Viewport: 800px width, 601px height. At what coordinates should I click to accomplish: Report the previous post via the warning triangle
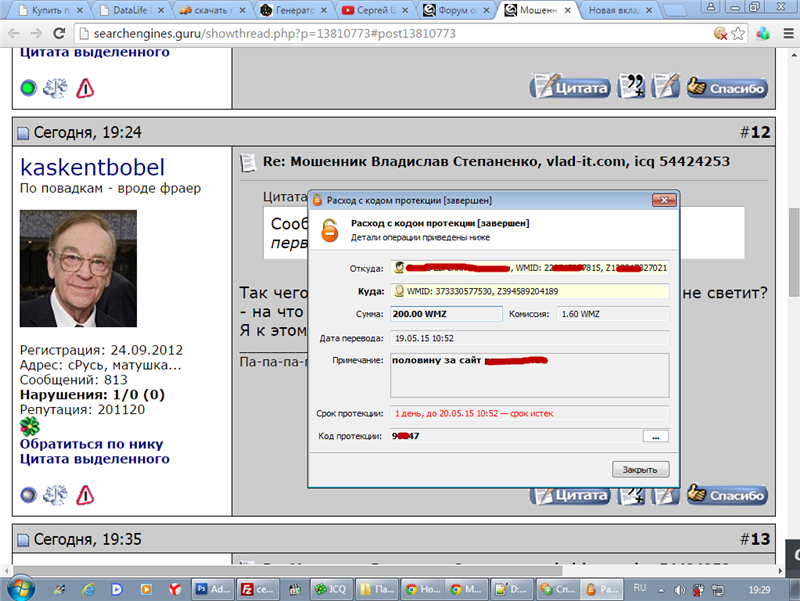[85, 88]
